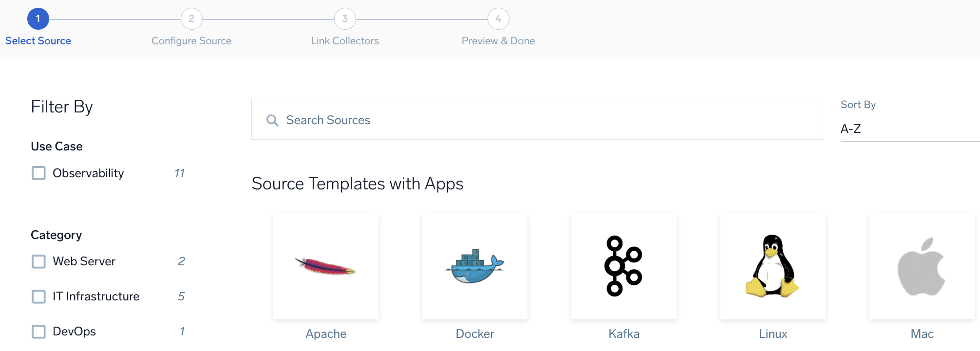Go to the Link Collectors step
Viewport: 980px width, 351px height.
pyautogui.click(x=345, y=41)
